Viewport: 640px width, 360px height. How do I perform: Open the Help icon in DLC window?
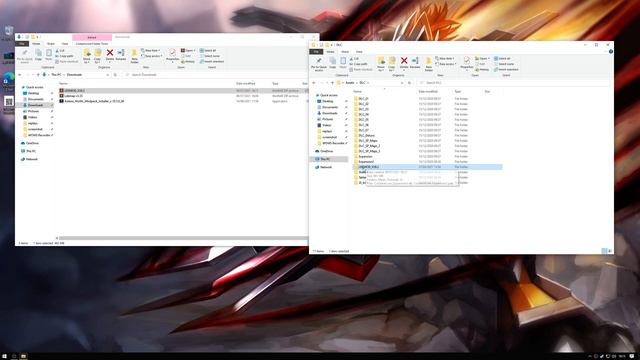pos(611,52)
